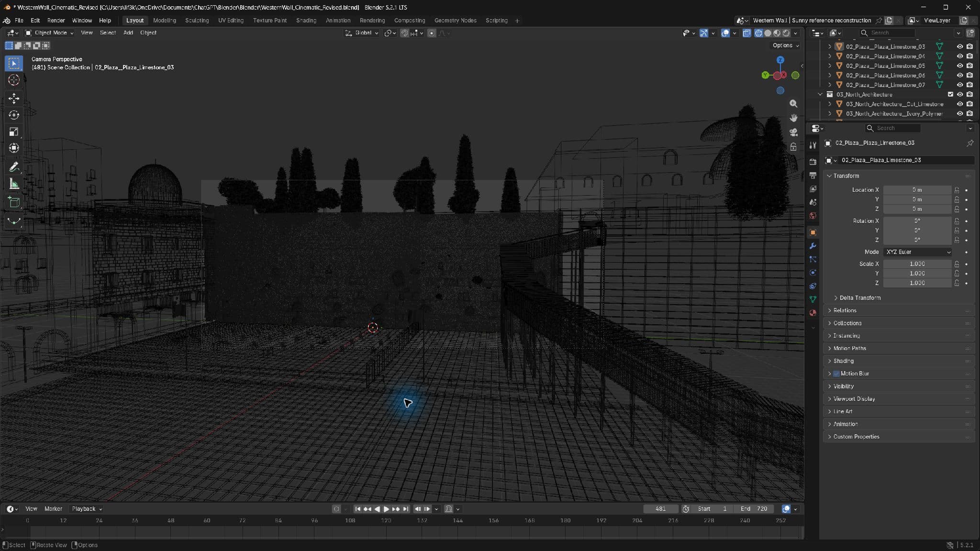The width and height of the screenshot is (980, 551).
Task: Toggle the Motion Blur checkbox
Action: pyautogui.click(x=836, y=374)
